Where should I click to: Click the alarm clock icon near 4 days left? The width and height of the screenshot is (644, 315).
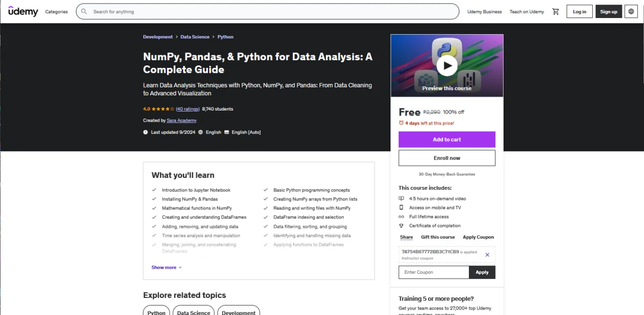(x=401, y=123)
